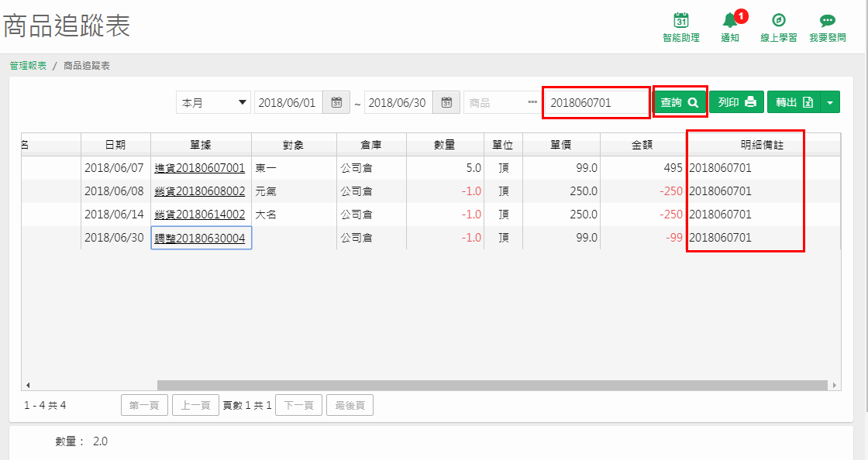Sort by the 金額 column header
This screenshot has width=868, height=460.
coord(642,145)
